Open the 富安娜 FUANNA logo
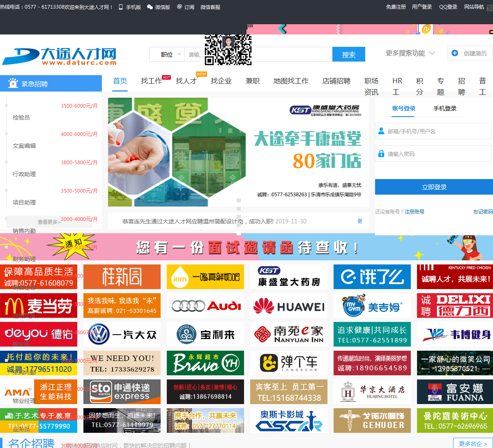Image resolution: width=493 pixels, height=448 pixels. click(x=455, y=392)
